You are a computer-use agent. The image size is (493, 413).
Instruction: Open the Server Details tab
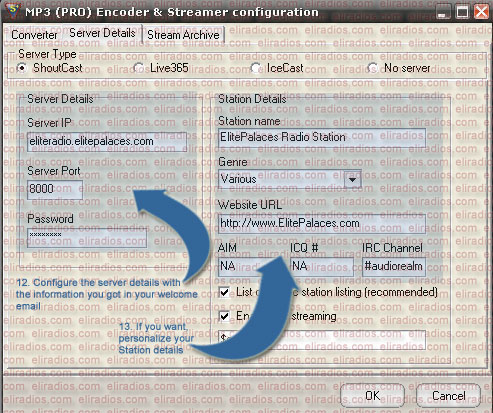click(102, 33)
